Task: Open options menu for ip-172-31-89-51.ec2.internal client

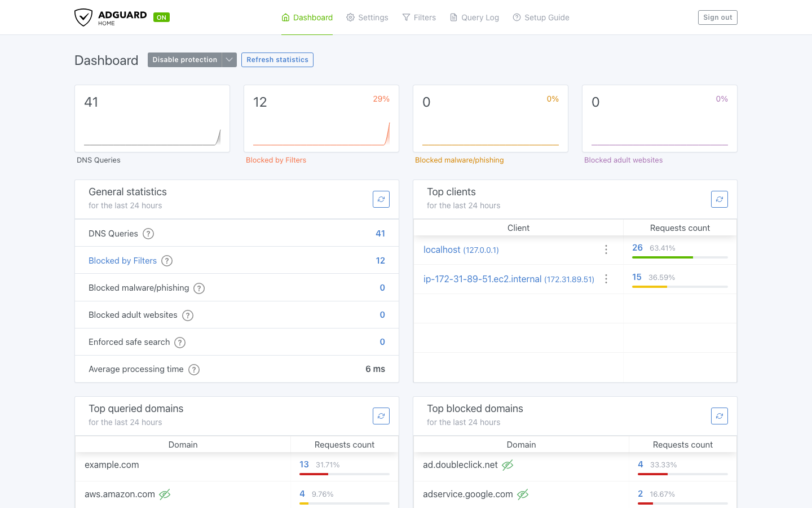Action: click(x=606, y=279)
